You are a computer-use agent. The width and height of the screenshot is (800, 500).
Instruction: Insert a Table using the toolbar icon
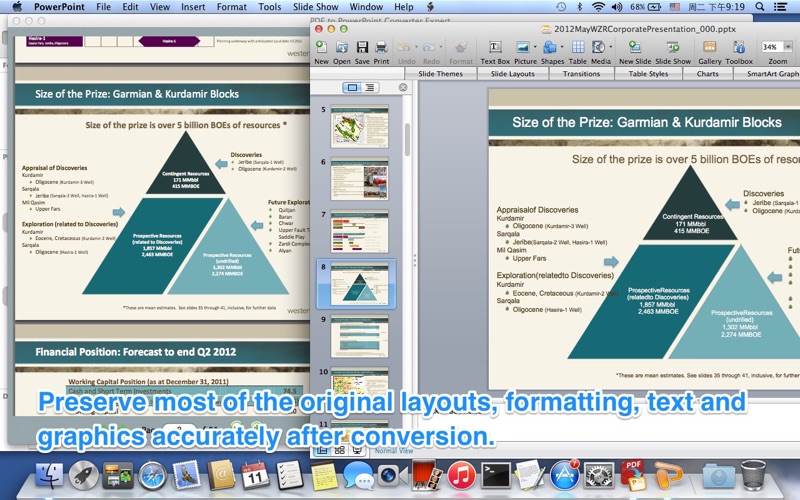tap(578, 47)
